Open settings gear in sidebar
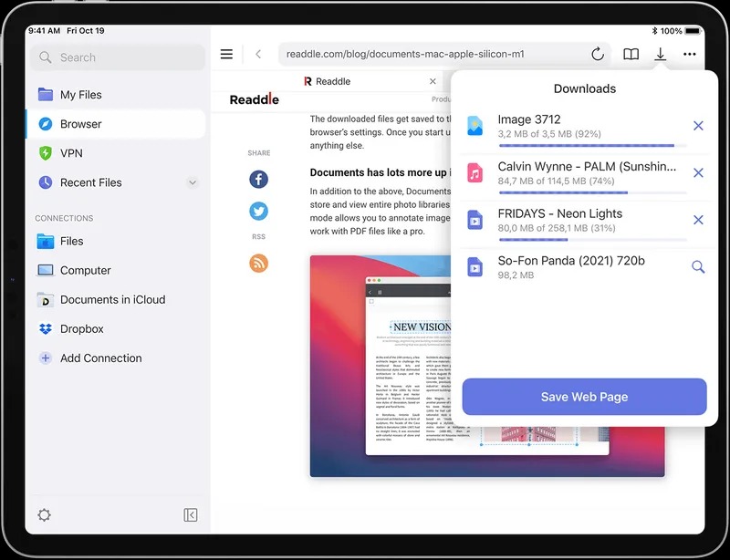Image resolution: width=730 pixels, height=560 pixels. coord(44,515)
